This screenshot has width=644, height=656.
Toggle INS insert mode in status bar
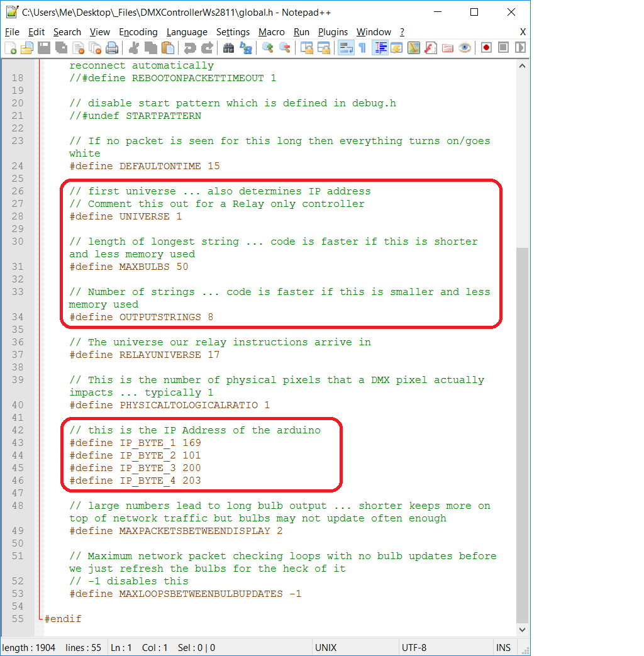pyautogui.click(x=503, y=648)
